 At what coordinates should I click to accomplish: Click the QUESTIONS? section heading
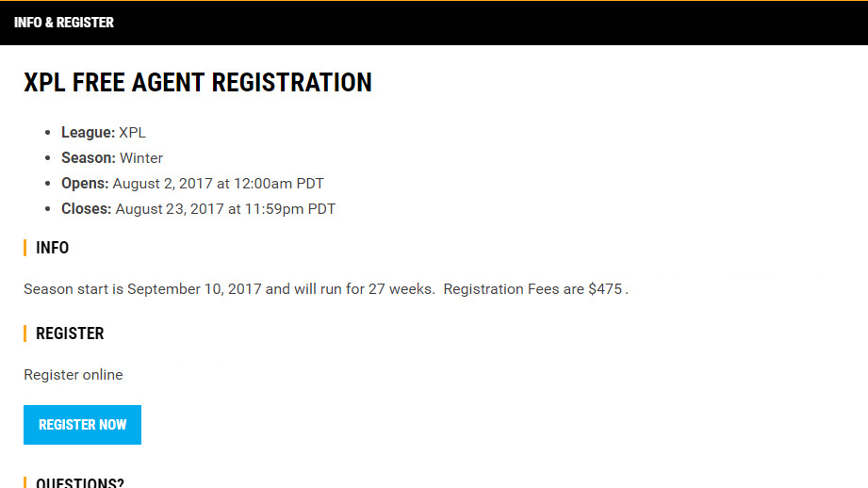tap(79, 483)
